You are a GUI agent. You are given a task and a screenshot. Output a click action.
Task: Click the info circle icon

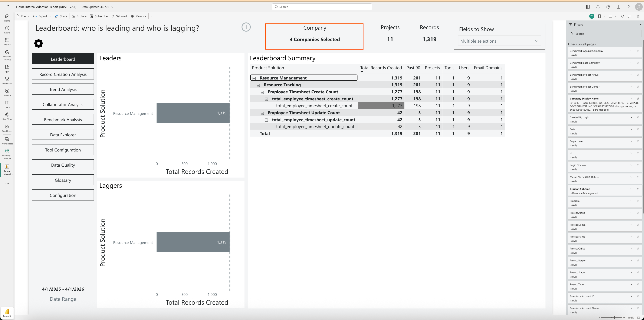246,27
